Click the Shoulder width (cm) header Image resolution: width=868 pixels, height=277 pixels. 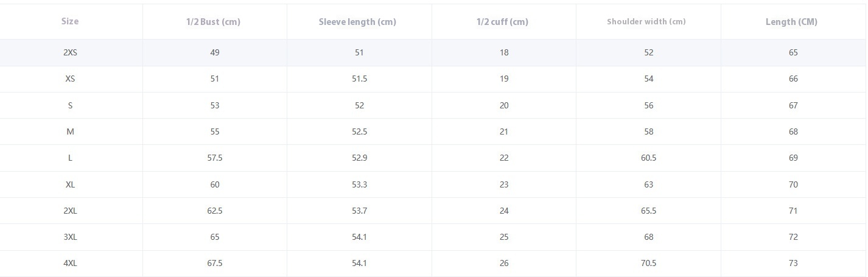646,22
